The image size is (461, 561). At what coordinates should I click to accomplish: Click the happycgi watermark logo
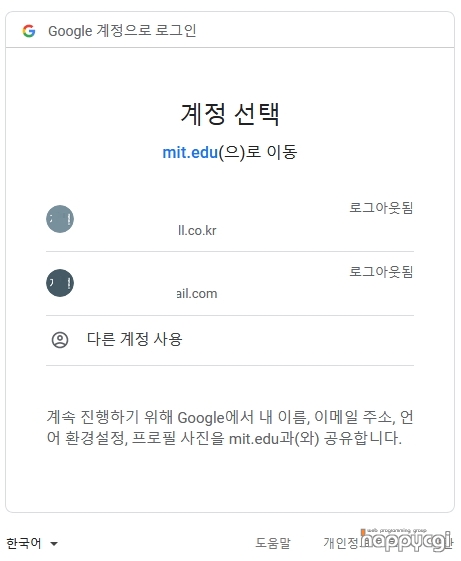pos(406,540)
